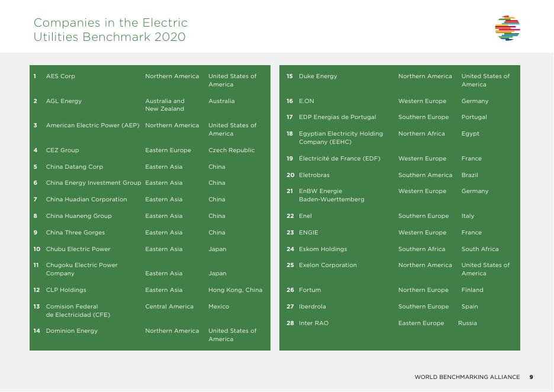Click the "Portugal" country cell
The width and height of the screenshot is (554, 392).
pos(474,117)
